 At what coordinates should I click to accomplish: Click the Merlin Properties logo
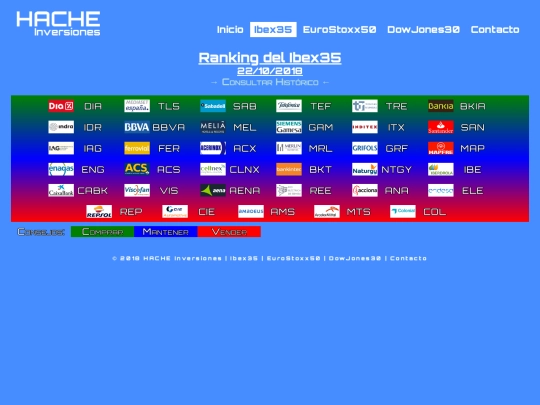(289, 148)
